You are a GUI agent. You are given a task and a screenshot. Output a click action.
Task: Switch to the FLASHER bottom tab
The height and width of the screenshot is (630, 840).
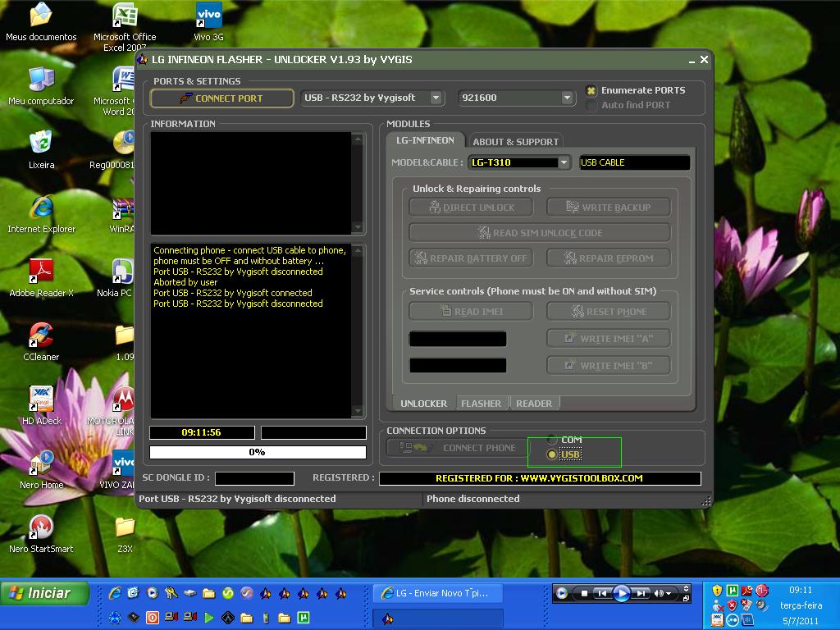(x=481, y=404)
